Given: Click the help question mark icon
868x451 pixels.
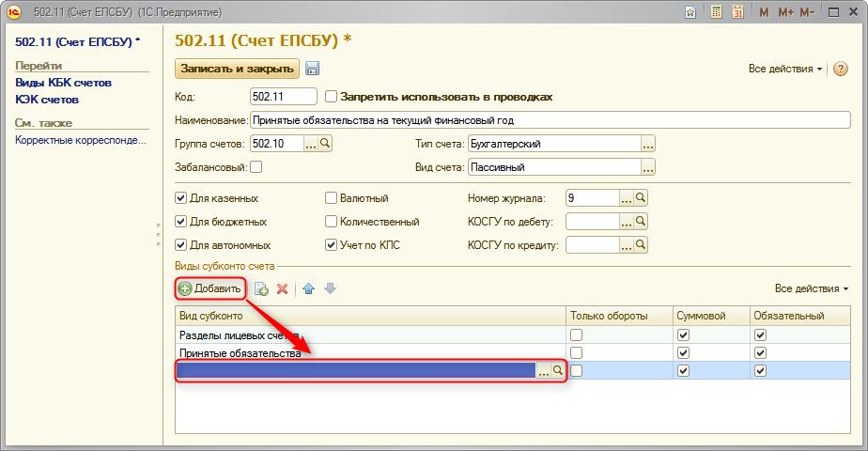Looking at the screenshot, I should click(840, 69).
